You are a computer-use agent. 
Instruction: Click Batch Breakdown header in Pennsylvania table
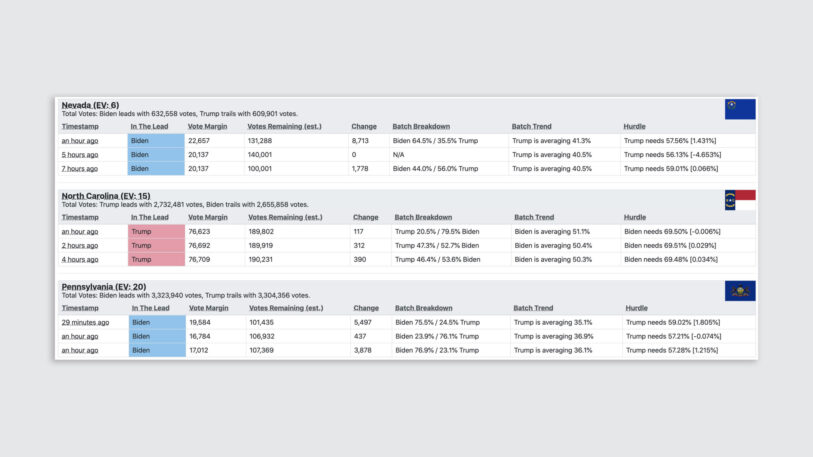[424, 308]
